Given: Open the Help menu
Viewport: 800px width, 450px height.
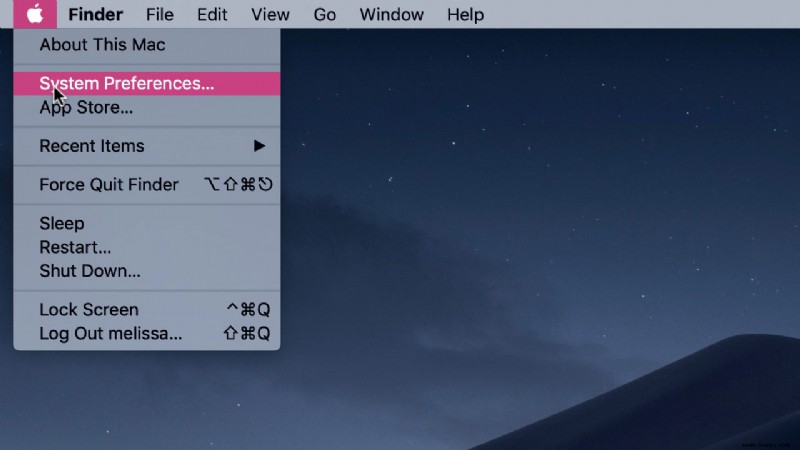Looking at the screenshot, I should (x=465, y=14).
